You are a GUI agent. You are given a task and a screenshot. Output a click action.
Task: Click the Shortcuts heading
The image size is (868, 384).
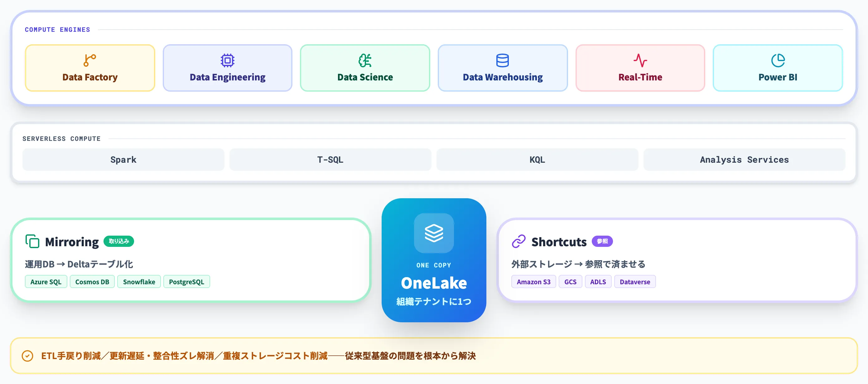pos(559,242)
